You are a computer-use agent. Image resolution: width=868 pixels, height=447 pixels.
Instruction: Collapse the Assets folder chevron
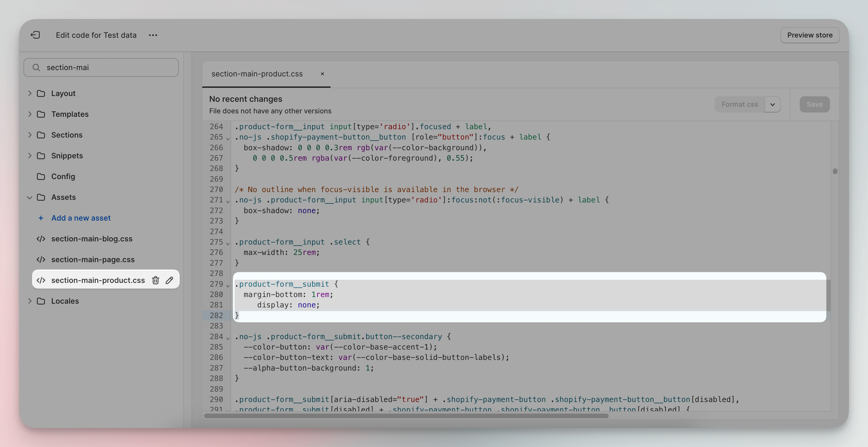[30, 198]
